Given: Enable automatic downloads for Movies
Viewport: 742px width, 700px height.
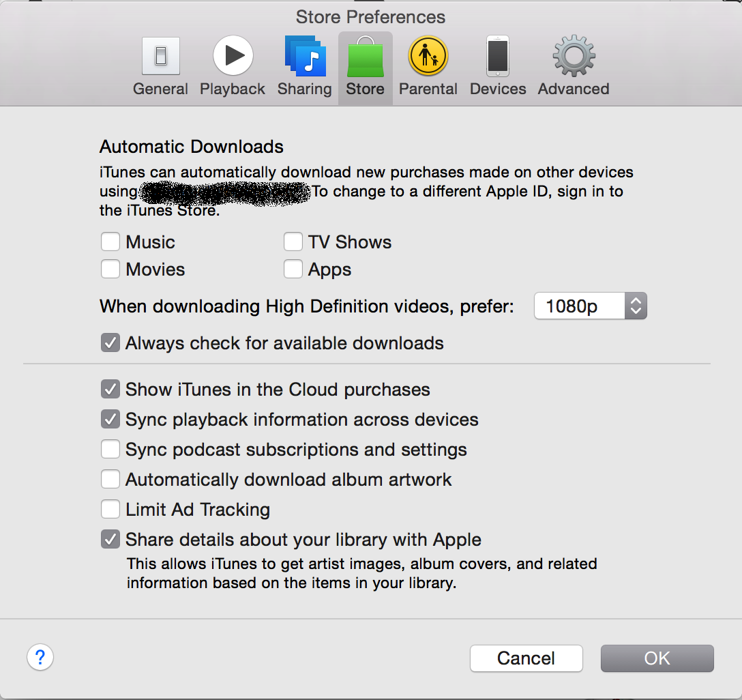Looking at the screenshot, I should pos(110,269).
